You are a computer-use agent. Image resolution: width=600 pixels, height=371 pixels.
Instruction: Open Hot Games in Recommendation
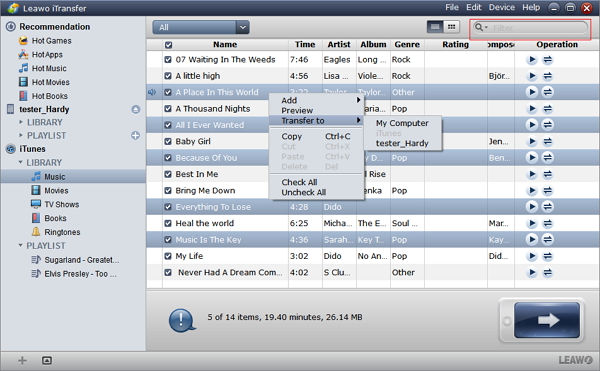[45, 41]
